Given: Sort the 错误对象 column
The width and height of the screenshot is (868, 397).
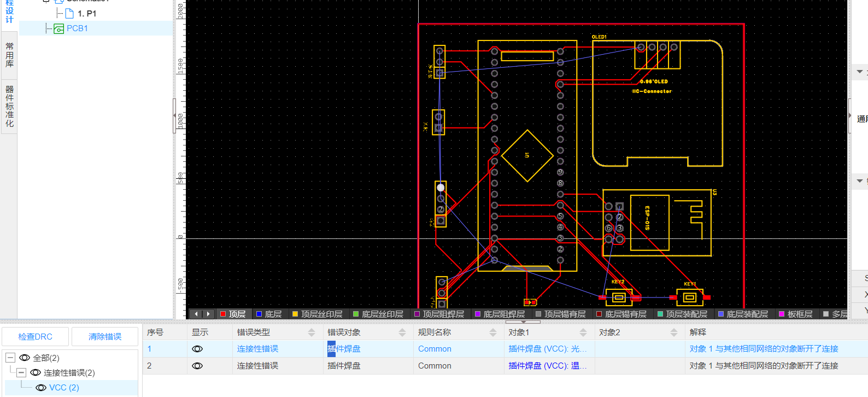Looking at the screenshot, I should tap(402, 332).
